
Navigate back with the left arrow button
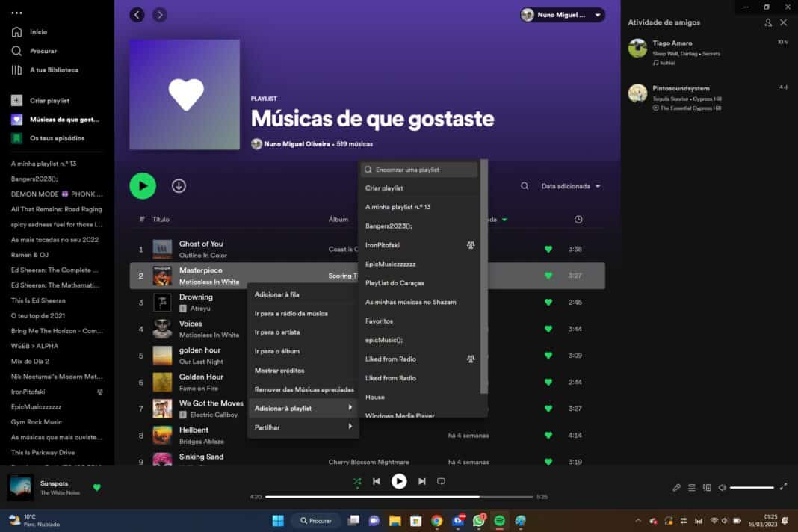137,15
